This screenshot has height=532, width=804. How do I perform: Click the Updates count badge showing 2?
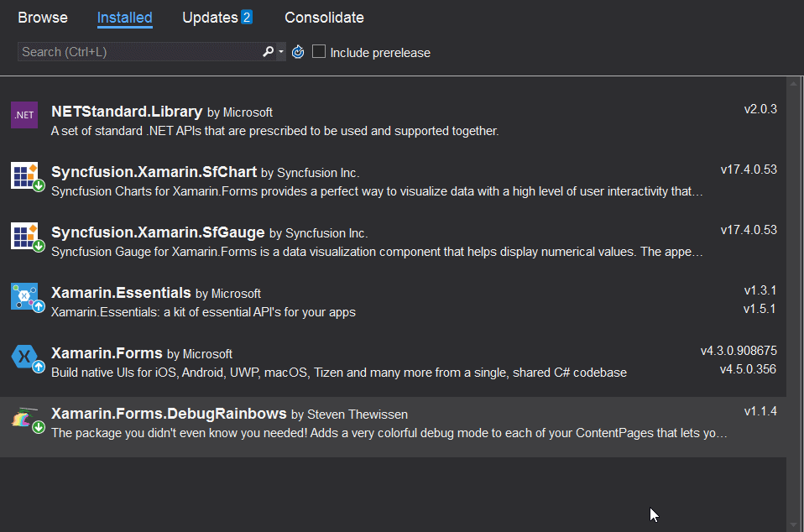coord(247,18)
